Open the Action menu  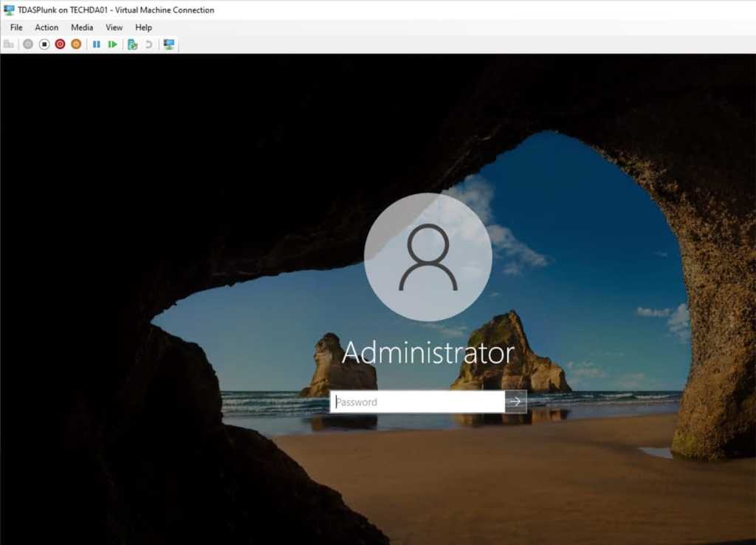point(47,27)
